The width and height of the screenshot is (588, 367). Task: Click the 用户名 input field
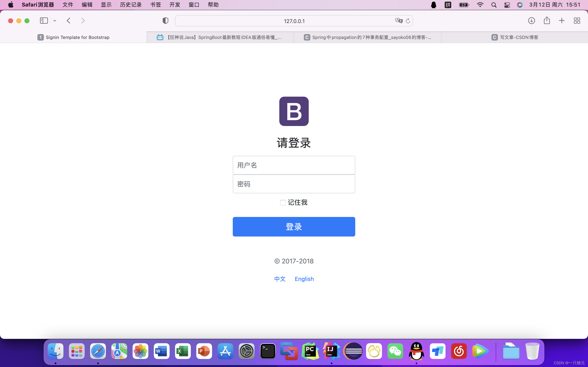tap(294, 165)
